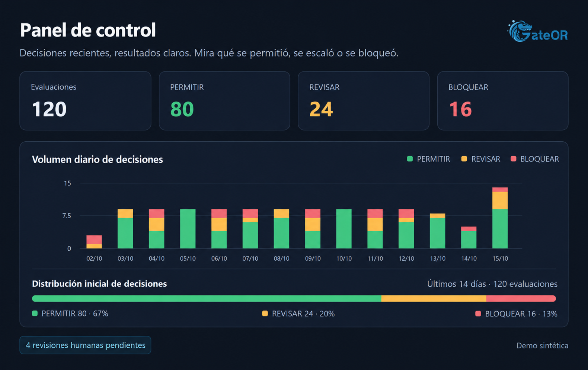Screen dimensions: 588x370
Task: Click the 15/10 x-axis date label
Action: (500, 258)
